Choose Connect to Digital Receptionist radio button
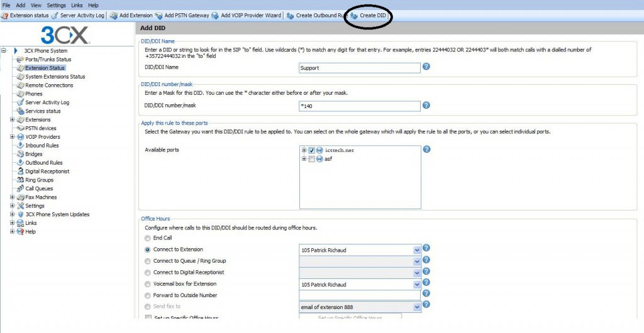 (148, 273)
